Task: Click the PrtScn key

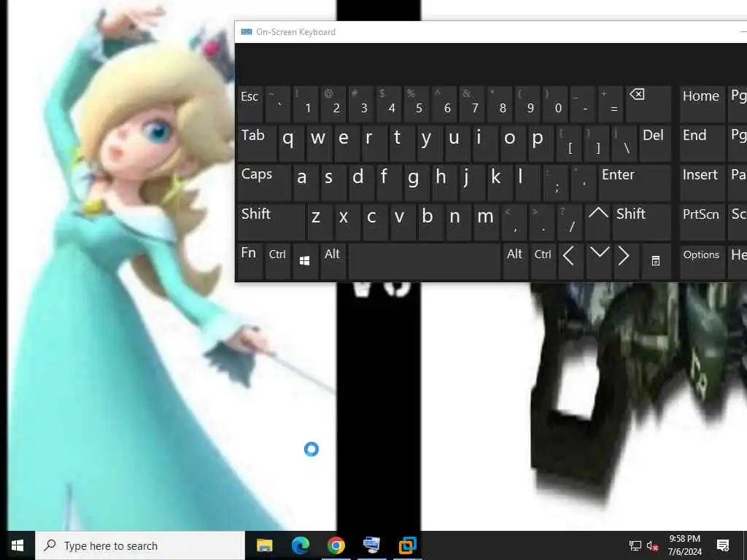Action: point(703,222)
